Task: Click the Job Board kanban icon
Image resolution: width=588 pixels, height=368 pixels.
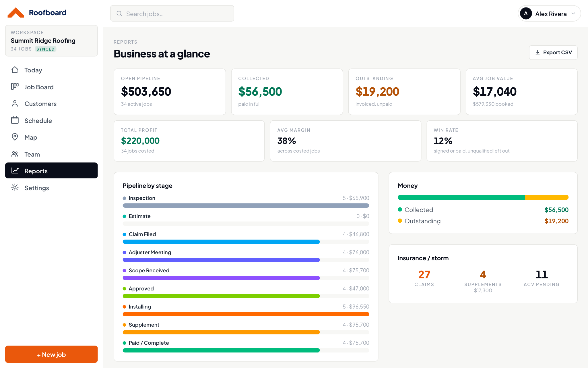Action: coord(15,86)
